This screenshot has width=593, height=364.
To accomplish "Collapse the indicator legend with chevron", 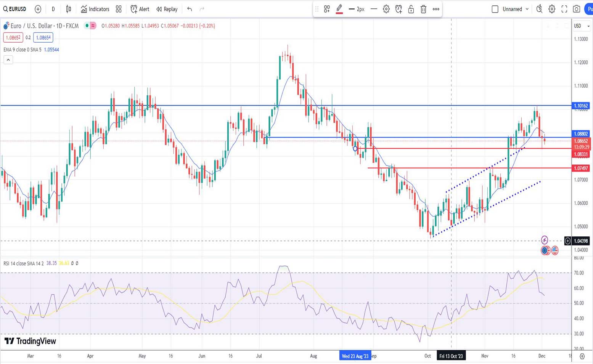I will (x=8, y=60).
